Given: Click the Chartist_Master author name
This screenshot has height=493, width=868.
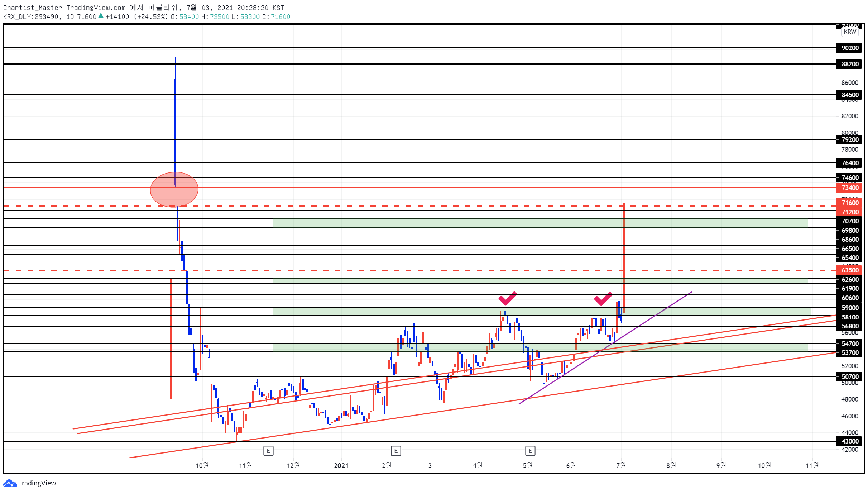Looking at the screenshot, I should tap(32, 8).
